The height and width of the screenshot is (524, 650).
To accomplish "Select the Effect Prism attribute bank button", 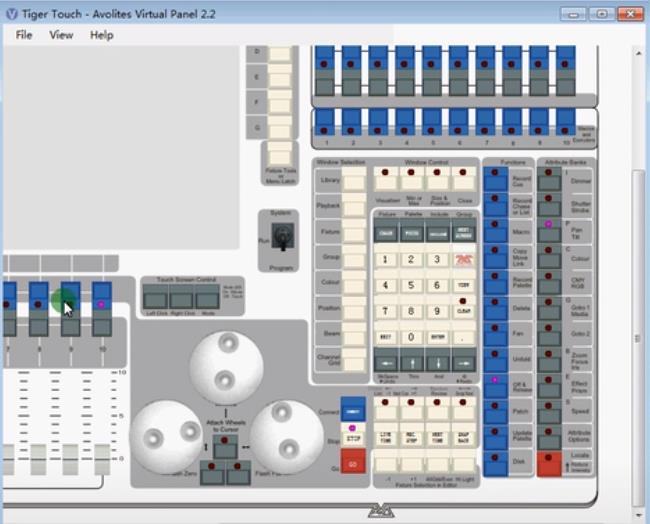I will (x=549, y=386).
